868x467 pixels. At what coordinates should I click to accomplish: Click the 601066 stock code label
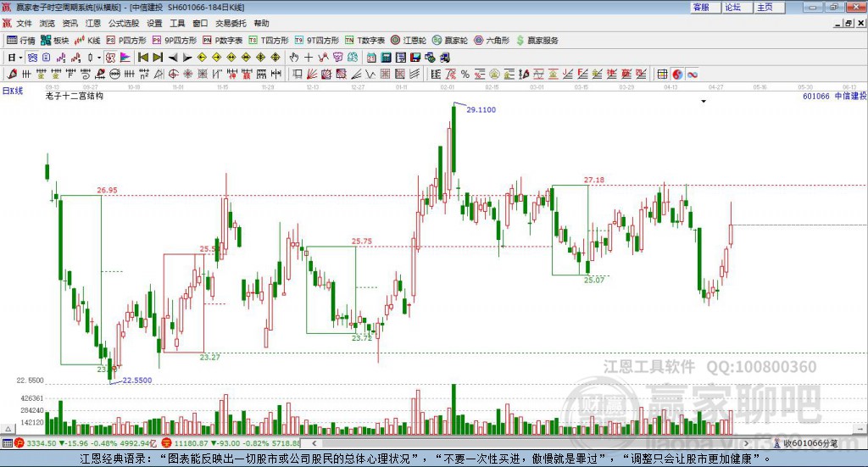click(x=816, y=97)
